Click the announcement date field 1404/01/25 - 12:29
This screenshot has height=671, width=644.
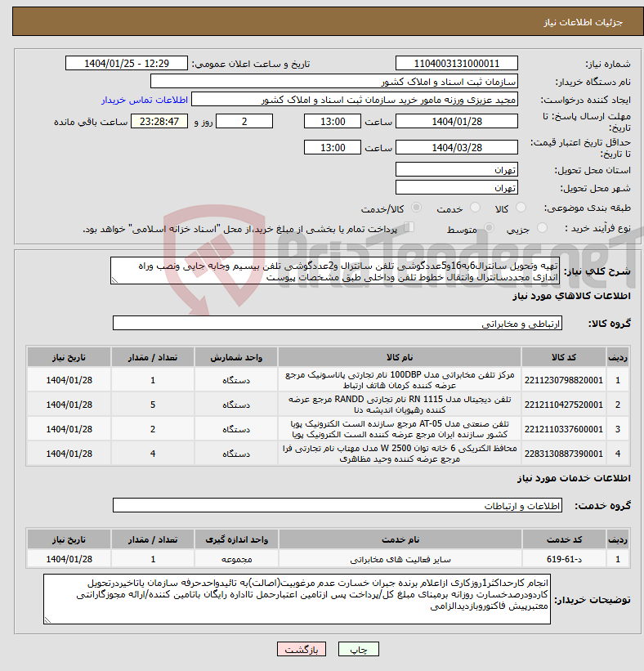click(127, 63)
